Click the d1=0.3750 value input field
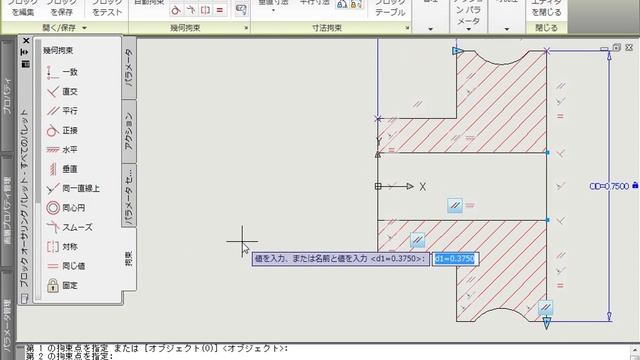Viewport: 640px width, 360px height. (455, 259)
